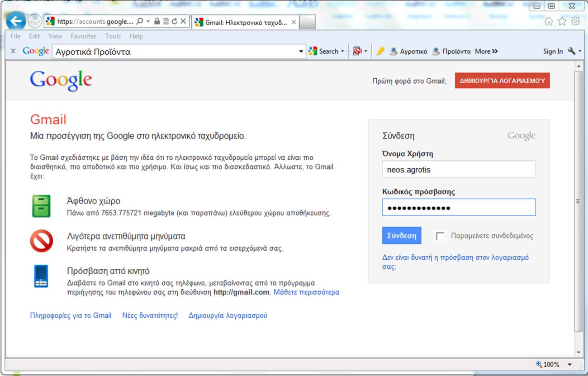Click the scrollbar up arrow

(x=578, y=67)
